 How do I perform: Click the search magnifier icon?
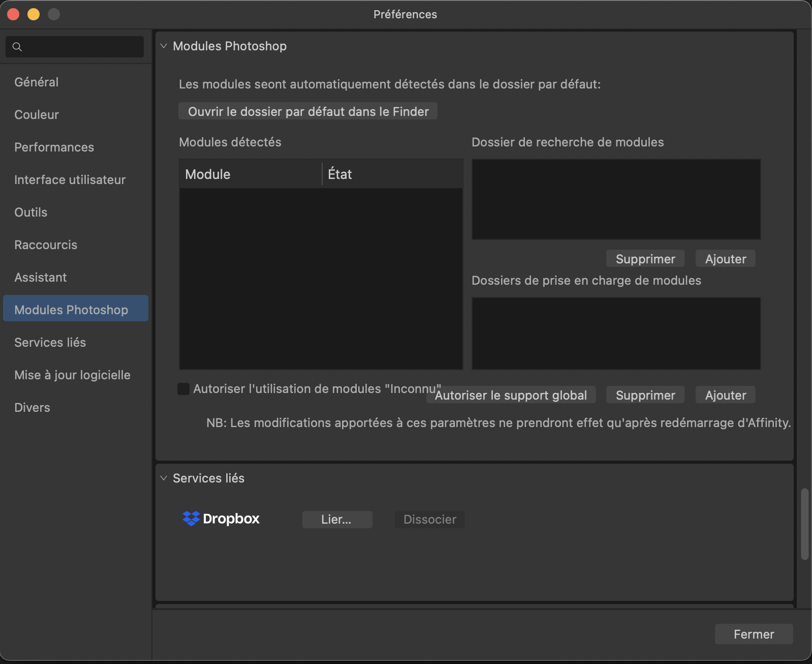tap(17, 47)
